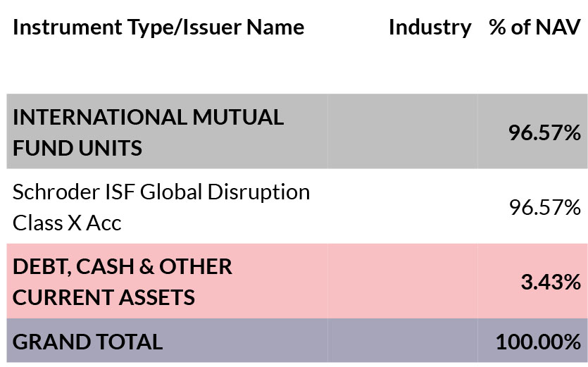Select the GRAND TOTAL row label
Screen dimensions: 588x367
[x=87, y=342]
